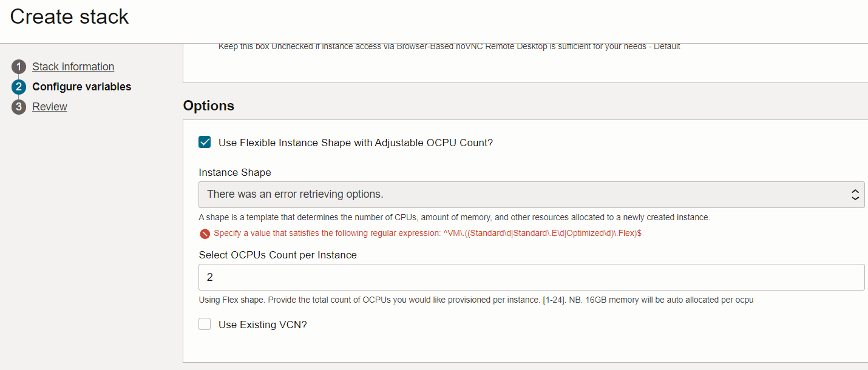Follow the Review link in sidebar
This screenshot has width=868, height=370.
click(49, 106)
